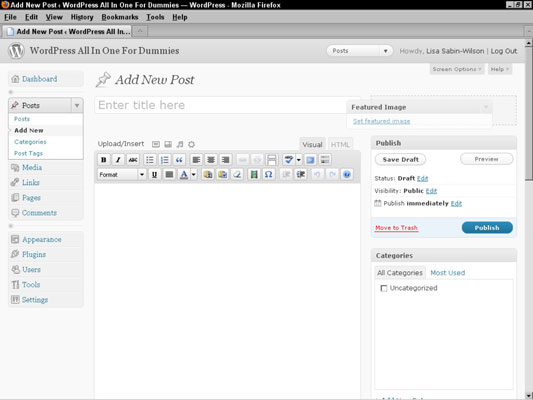Click Set featured image link
The image size is (533, 400).
(381, 121)
